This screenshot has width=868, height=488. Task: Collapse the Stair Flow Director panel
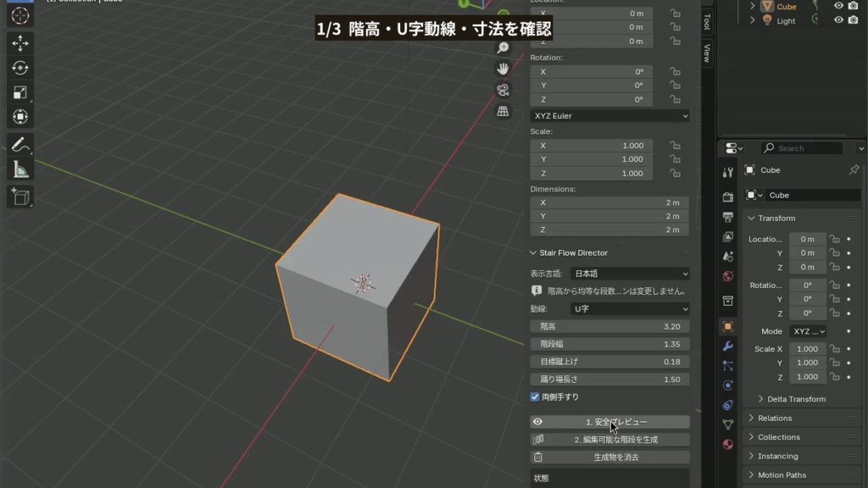pyautogui.click(x=533, y=252)
